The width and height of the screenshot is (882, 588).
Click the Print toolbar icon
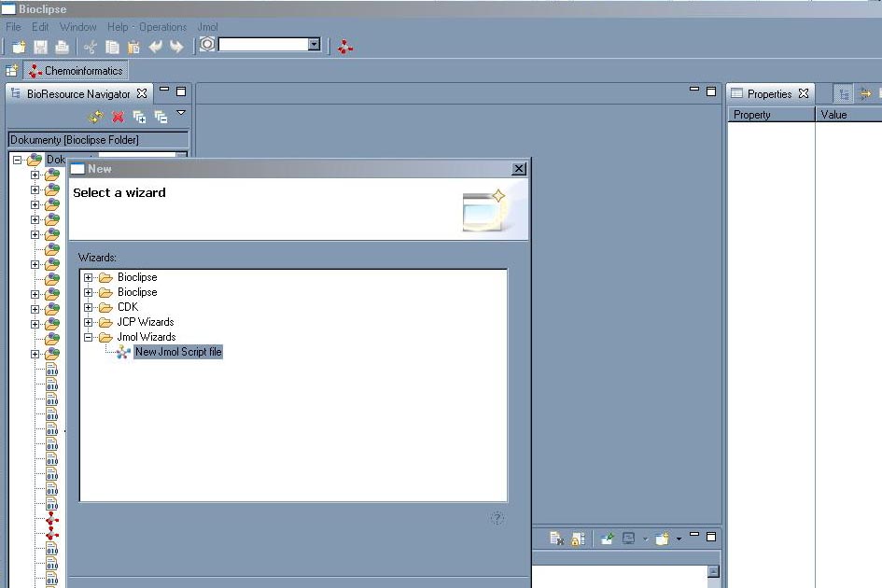[x=62, y=47]
